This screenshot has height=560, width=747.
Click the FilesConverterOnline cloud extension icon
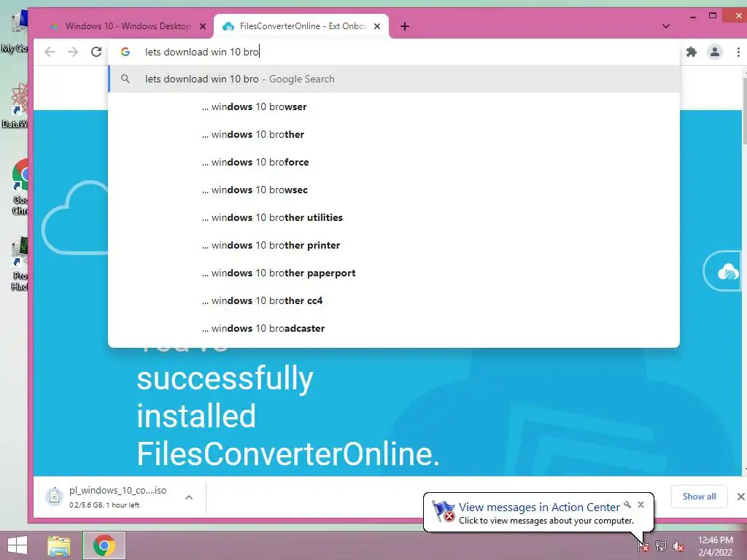click(727, 271)
